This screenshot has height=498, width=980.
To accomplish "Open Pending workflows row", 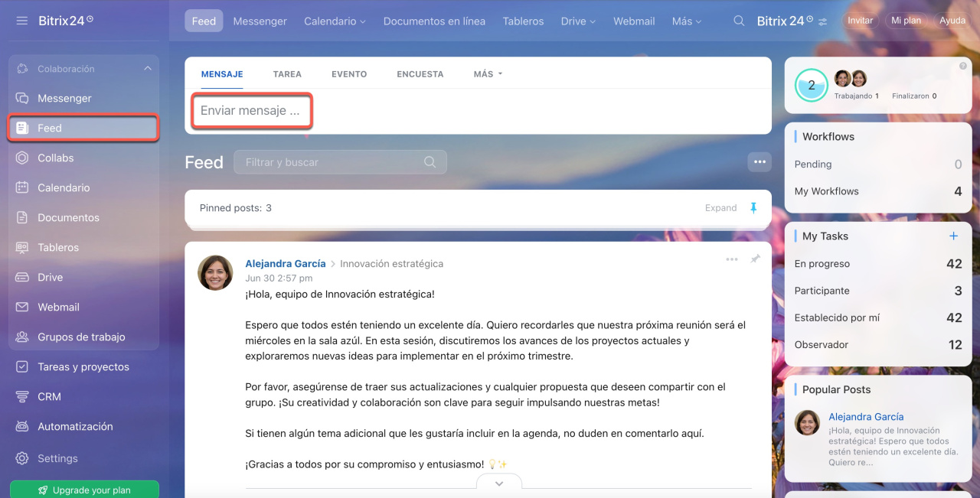I will pos(878,164).
